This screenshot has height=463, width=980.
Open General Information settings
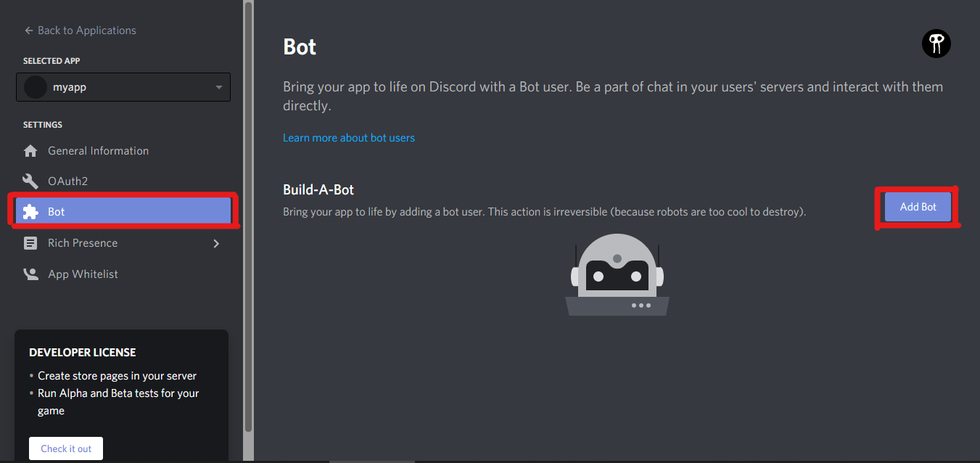point(123,151)
